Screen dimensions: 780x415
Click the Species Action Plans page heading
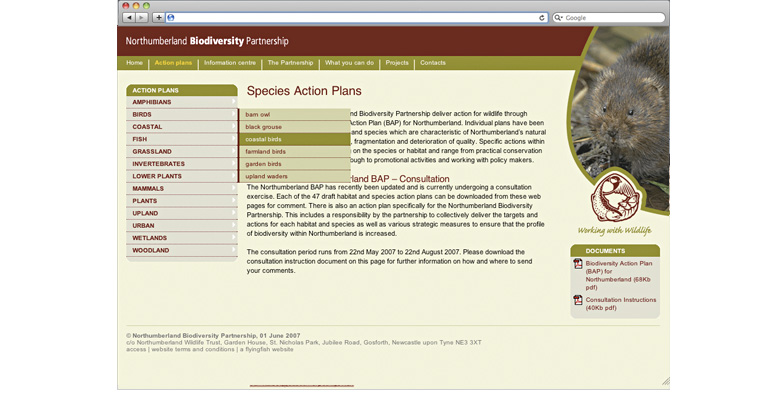coord(304,91)
